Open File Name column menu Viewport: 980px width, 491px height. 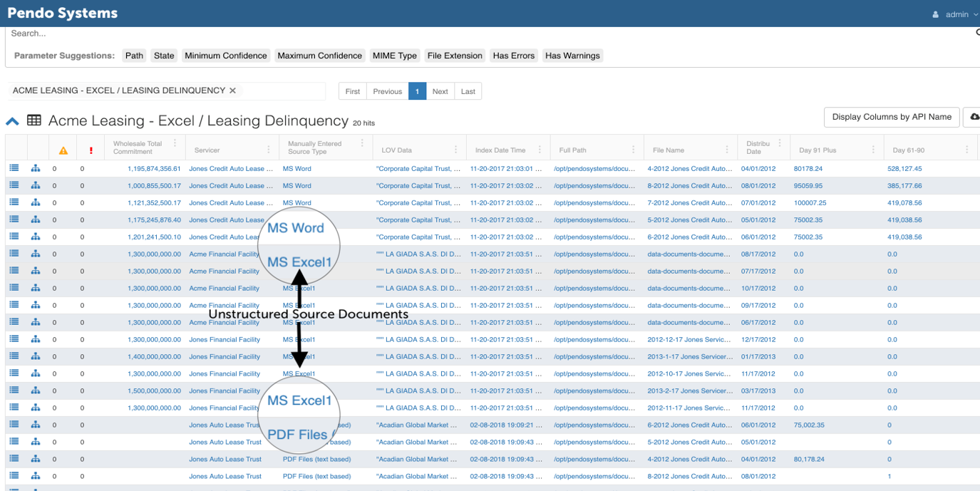coord(727,150)
